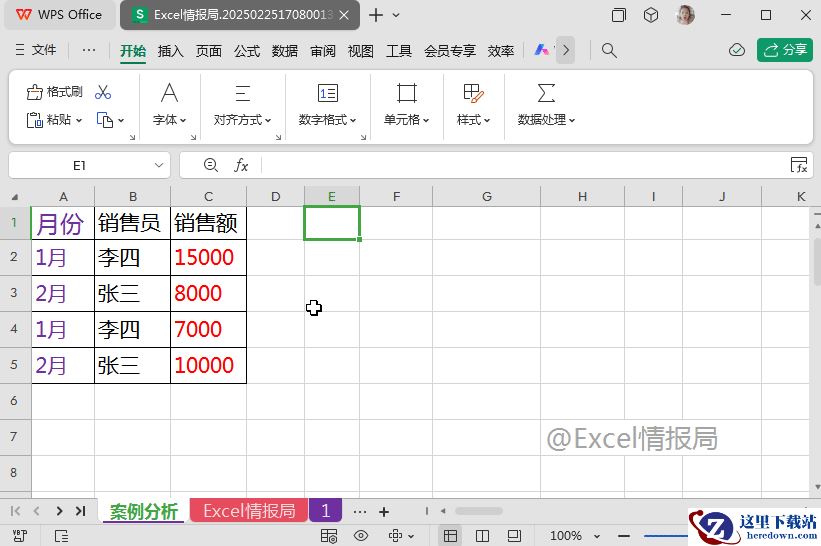Open the File (文件) menu
The width and height of the screenshot is (821, 546).
tap(36, 50)
